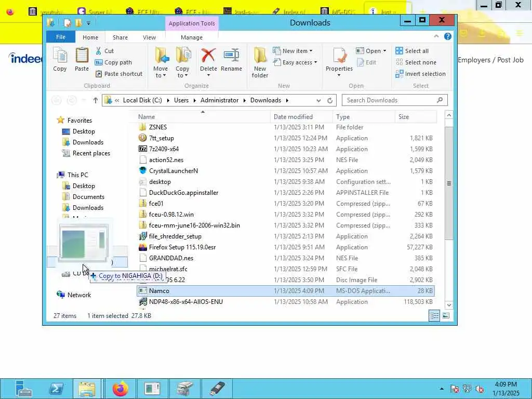This screenshot has width=532, height=399.
Task: Select fceu-0.98.12.win zip file
Action: 285,215
